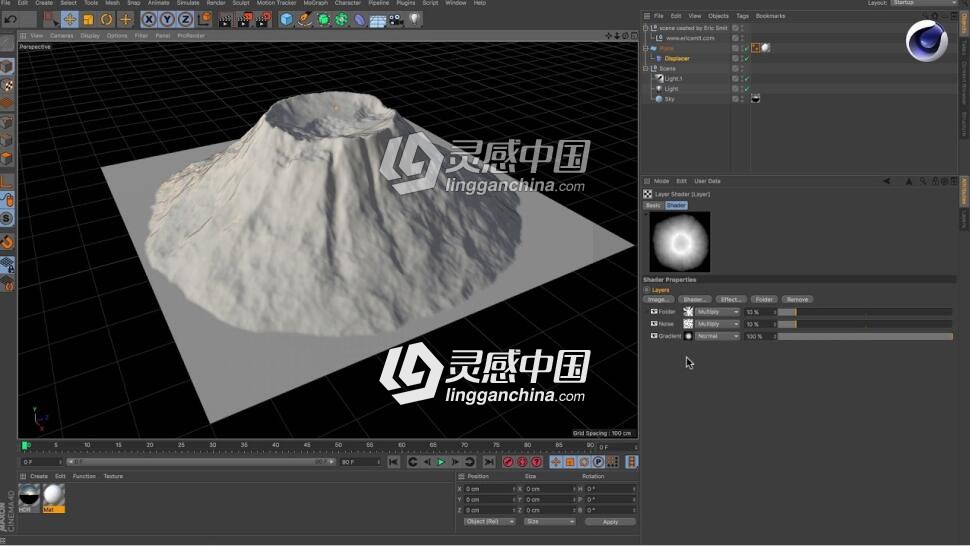
Task: Click the Play forward button
Action: pyautogui.click(x=440, y=462)
